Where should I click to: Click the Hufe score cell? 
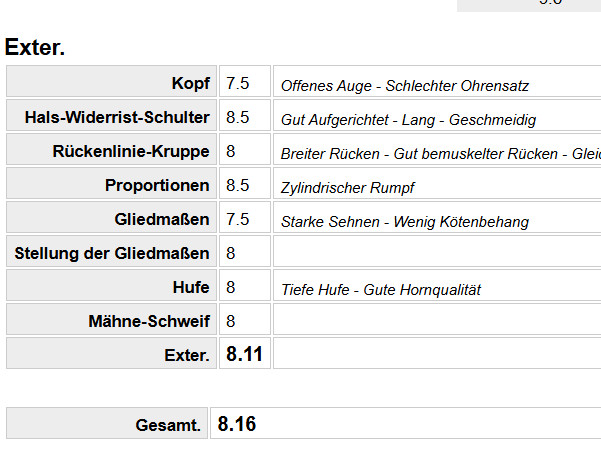[x=244, y=287]
